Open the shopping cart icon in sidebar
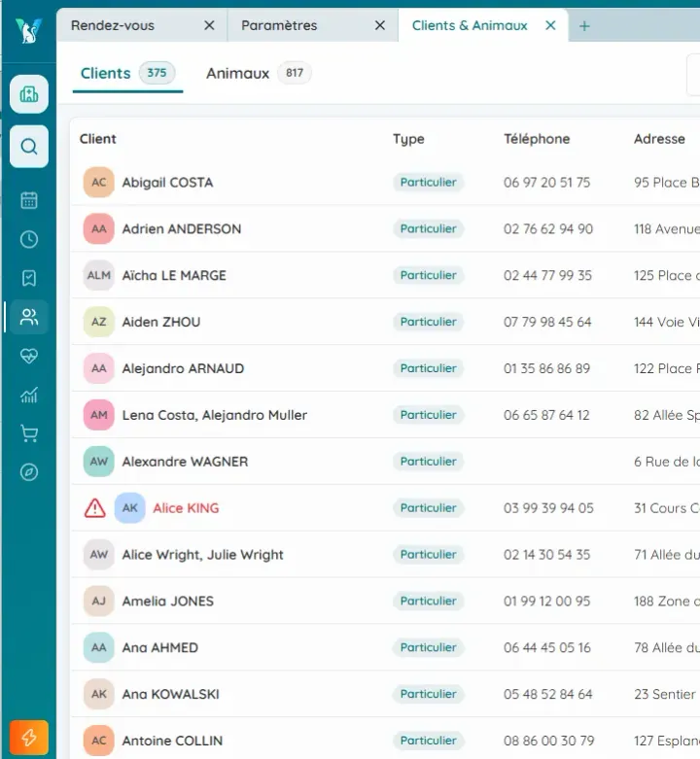 point(29,433)
